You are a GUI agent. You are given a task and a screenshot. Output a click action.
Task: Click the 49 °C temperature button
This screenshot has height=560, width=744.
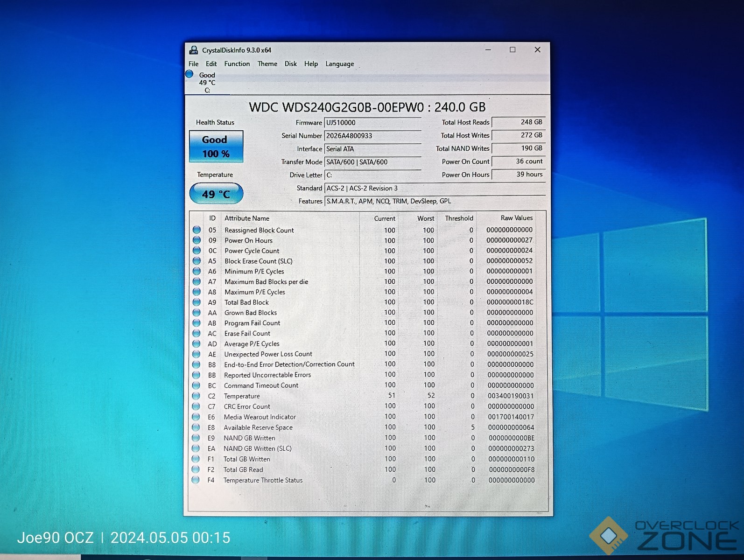point(216,194)
